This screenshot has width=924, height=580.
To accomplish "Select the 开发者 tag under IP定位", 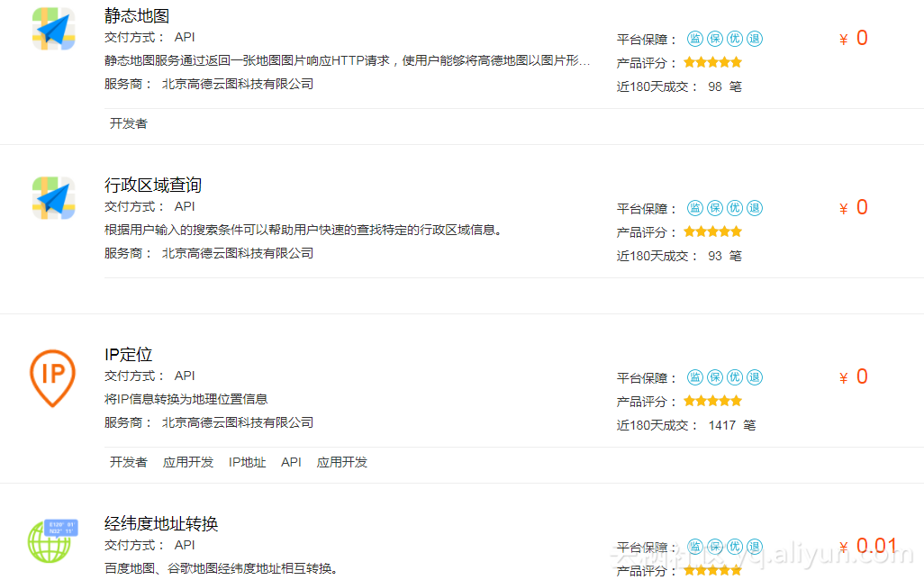I will click(129, 462).
